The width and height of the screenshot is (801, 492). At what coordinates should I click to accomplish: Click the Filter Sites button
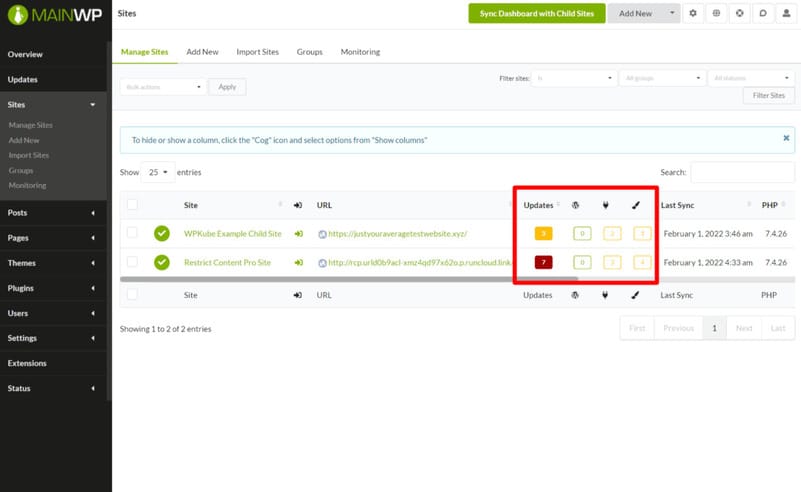pyautogui.click(x=769, y=96)
